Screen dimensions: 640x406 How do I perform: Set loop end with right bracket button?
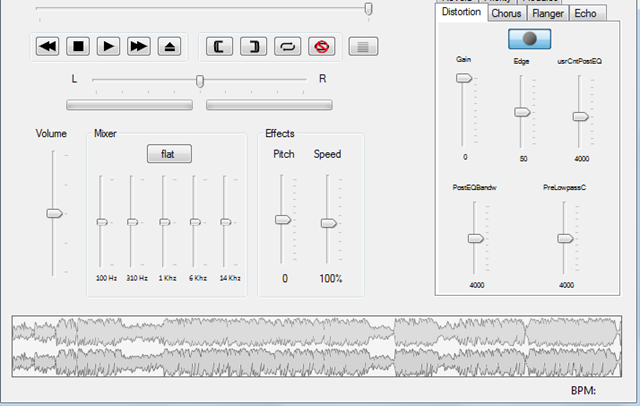point(253,46)
